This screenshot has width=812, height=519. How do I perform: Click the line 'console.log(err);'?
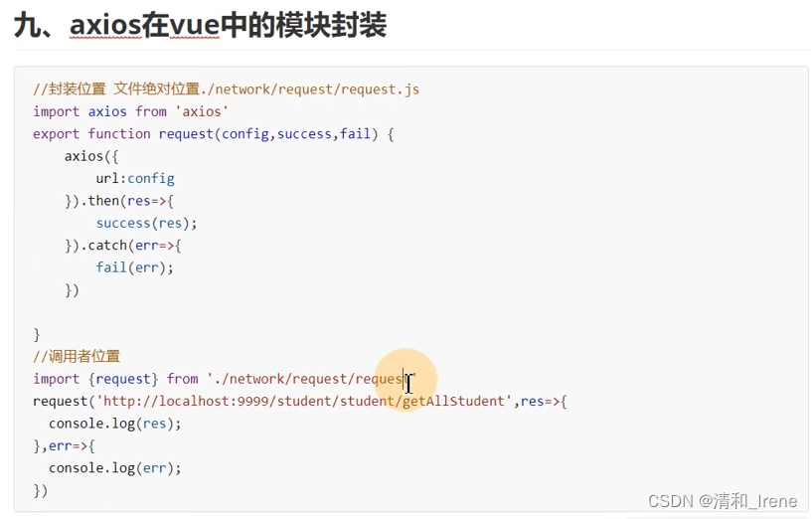(x=115, y=467)
